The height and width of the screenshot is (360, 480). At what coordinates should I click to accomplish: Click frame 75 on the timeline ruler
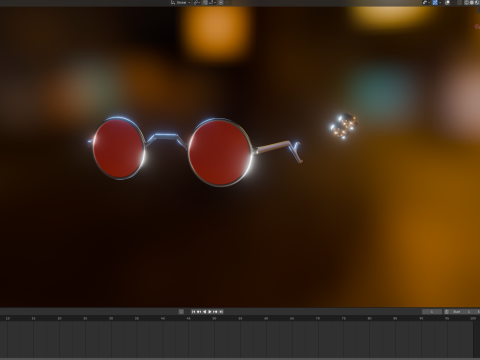coord(344,319)
